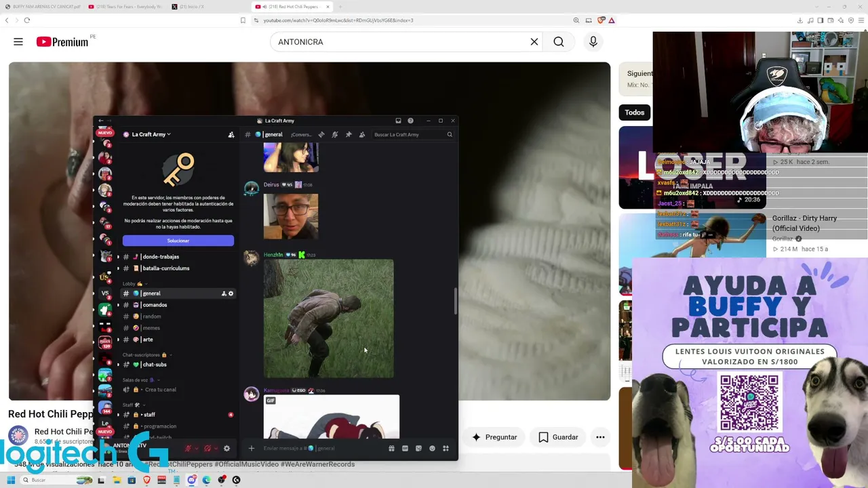Go to YouTube Premium home logo
The height and width of the screenshot is (488, 868).
62,42
